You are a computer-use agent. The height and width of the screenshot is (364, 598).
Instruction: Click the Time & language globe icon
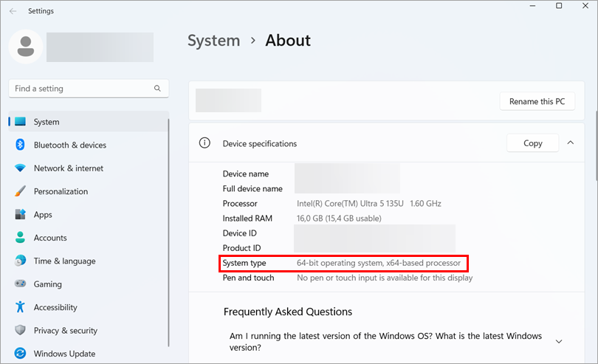tap(20, 261)
